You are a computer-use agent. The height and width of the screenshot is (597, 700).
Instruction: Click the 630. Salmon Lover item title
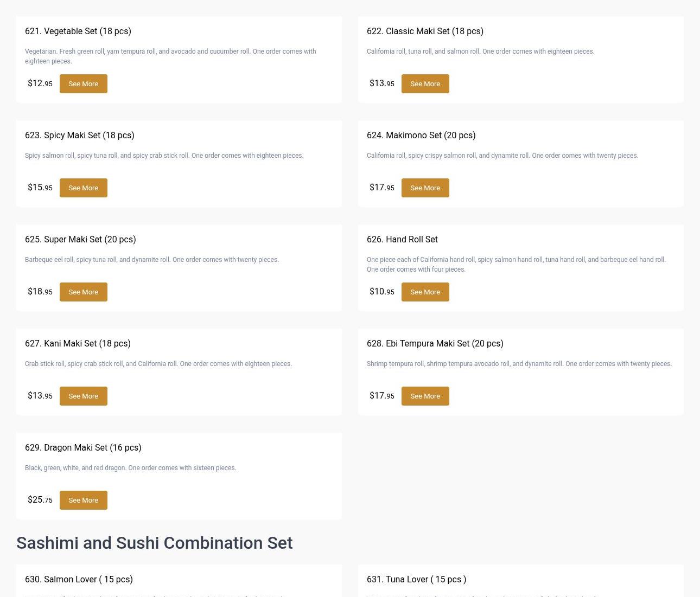point(79,580)
